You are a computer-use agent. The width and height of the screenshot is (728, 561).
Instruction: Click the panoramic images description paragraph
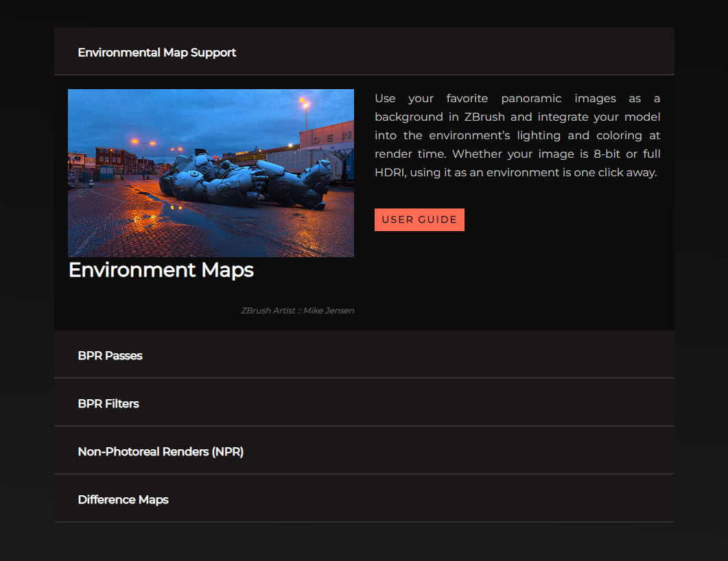point(517,136)
